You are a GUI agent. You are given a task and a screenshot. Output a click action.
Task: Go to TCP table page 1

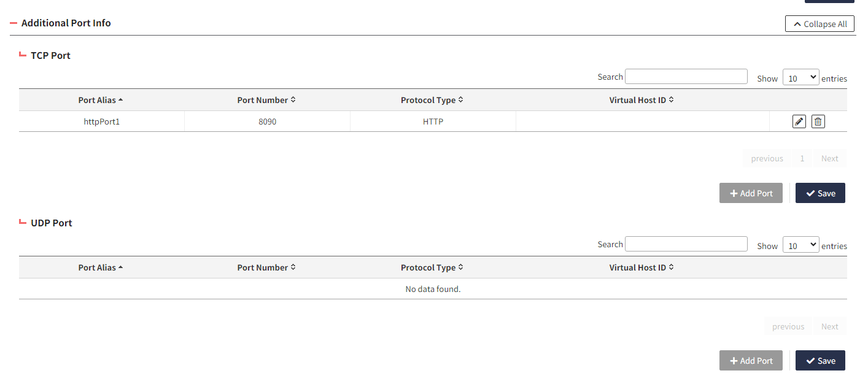point(802,158)
